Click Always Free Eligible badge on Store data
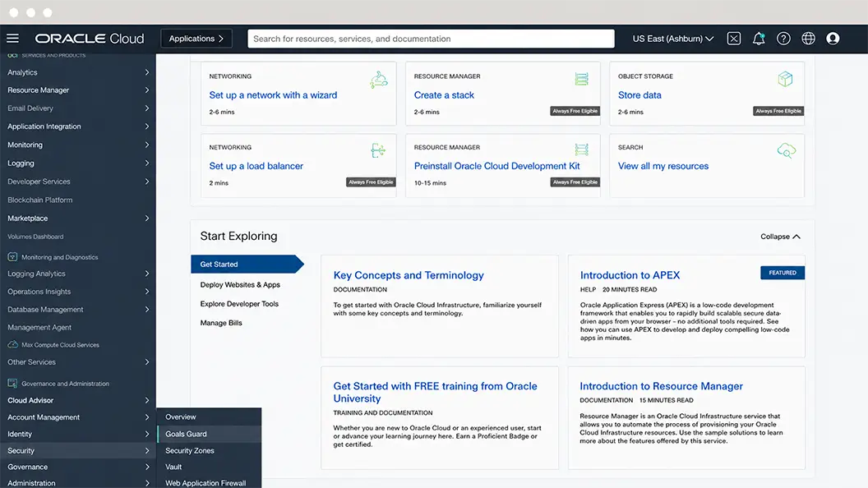Viewport: 868px width, 488px height. (778, 111)
